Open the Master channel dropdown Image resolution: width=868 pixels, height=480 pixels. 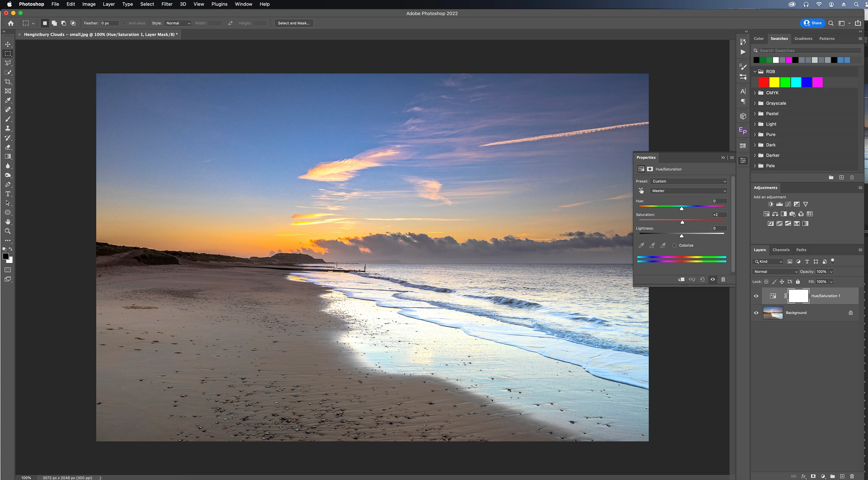689,191
